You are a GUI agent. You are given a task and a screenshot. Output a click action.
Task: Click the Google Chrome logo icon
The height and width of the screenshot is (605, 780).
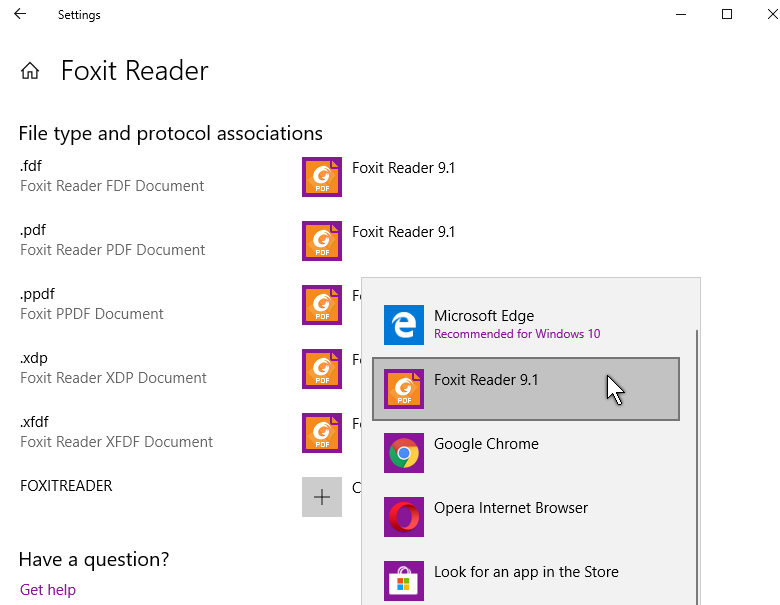coord(404,453)
